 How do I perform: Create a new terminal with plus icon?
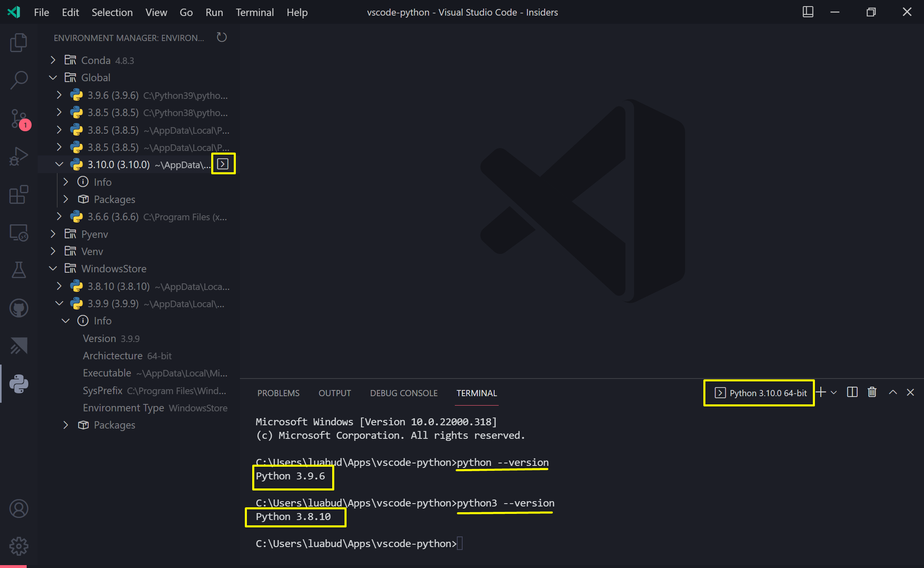point(821,392)
